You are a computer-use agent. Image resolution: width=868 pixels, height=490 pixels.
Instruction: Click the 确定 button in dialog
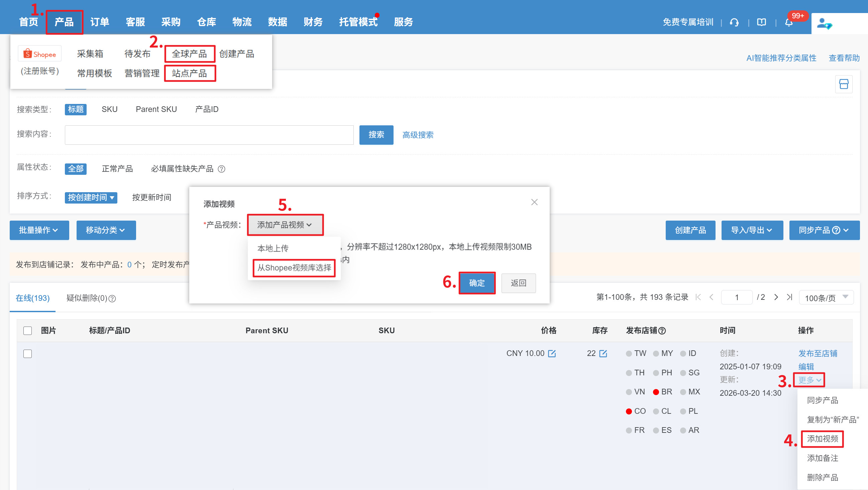[x=476, y=283]
